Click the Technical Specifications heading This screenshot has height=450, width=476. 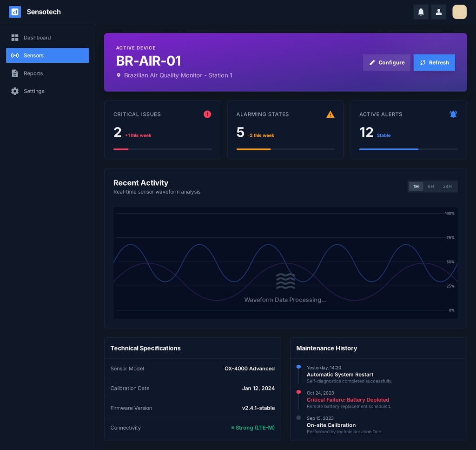coord(145,348)
